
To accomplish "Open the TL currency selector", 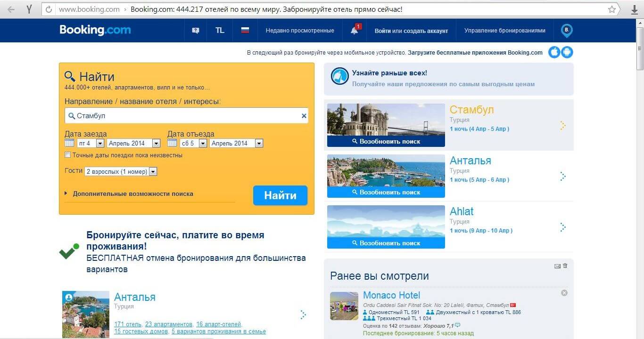I will point(220,30).
